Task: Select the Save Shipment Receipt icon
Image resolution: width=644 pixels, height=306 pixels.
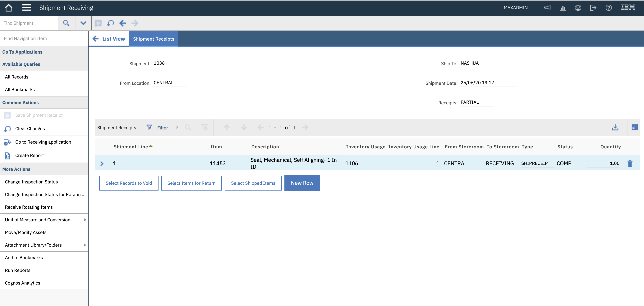Action: (7, 116)
